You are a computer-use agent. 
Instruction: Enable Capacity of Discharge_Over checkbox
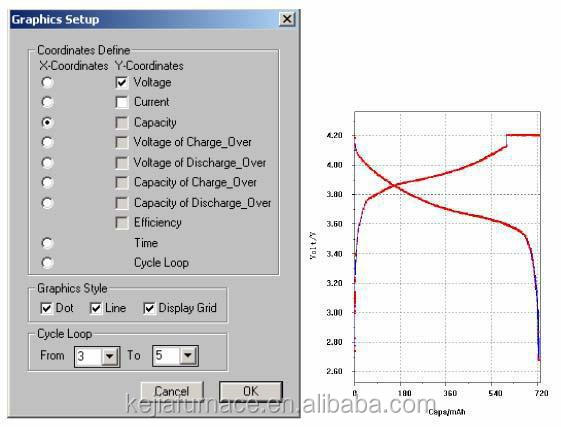pyautogui.click(x=122, y=203)
